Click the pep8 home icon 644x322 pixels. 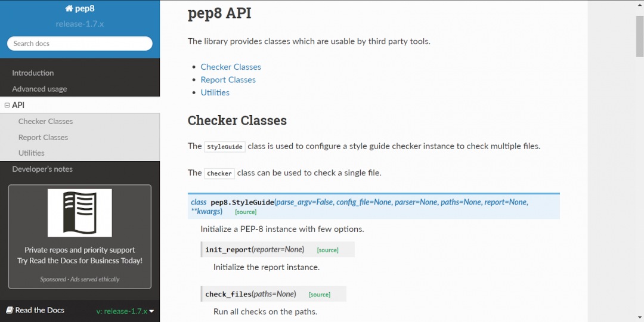(69, 9)
